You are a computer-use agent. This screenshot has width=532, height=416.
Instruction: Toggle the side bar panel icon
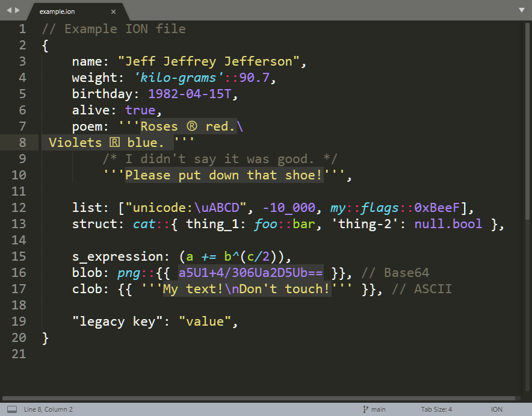point(12,409)
